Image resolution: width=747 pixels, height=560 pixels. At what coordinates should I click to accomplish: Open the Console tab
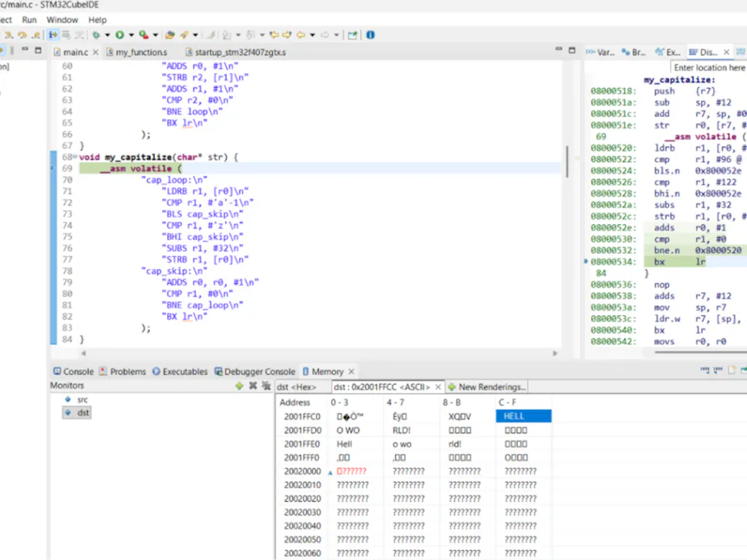[x=73, y=372]
